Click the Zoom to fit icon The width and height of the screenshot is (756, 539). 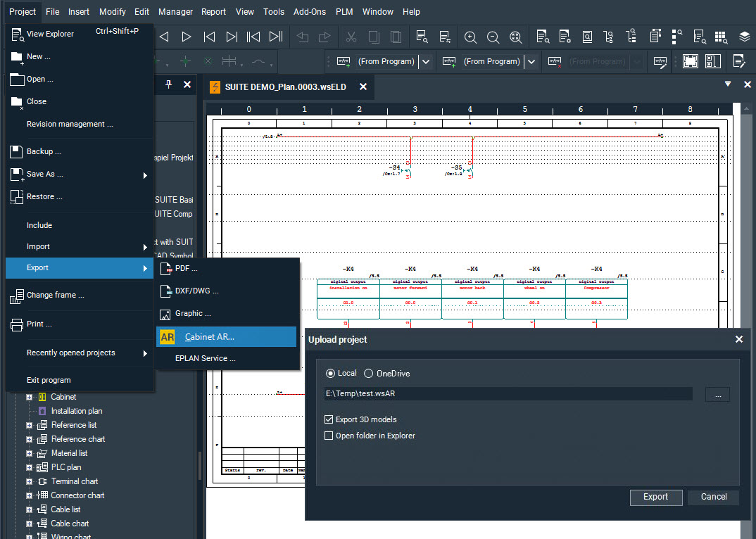tap(516, 37)
